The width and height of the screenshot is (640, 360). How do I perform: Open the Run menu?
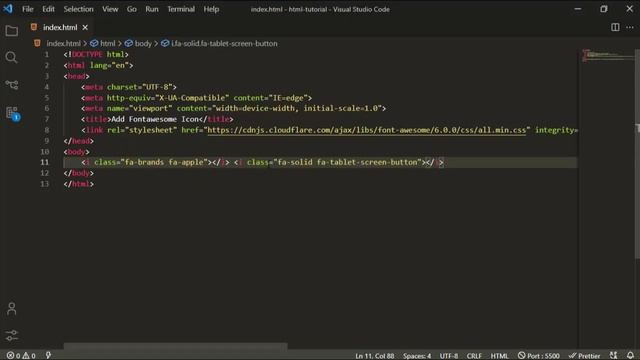click(151, 9)
